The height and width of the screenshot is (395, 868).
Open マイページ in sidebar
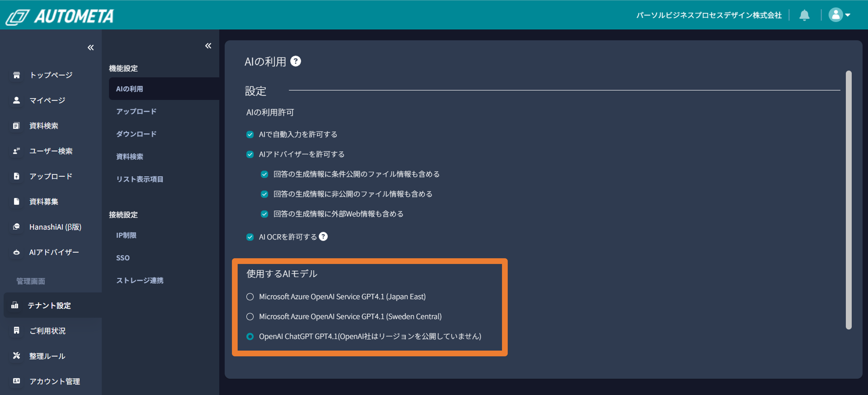click(x=47, y=100)
